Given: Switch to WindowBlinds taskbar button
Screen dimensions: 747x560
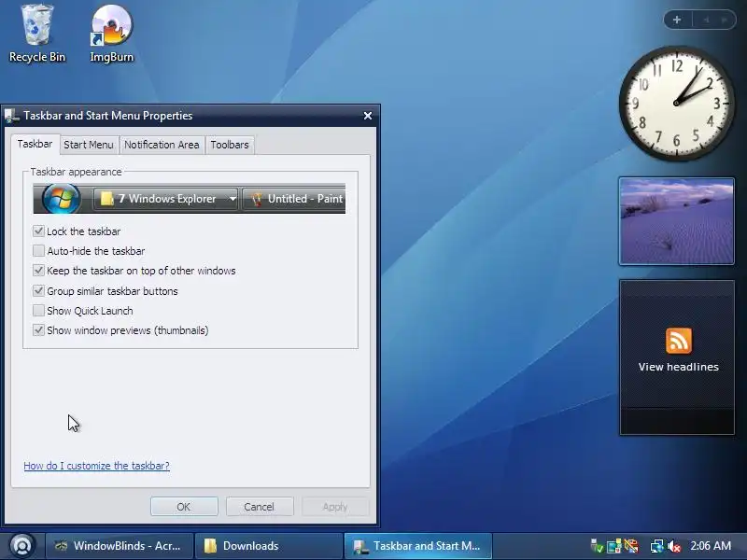Looking at the screenshot, I should point(120,546).
